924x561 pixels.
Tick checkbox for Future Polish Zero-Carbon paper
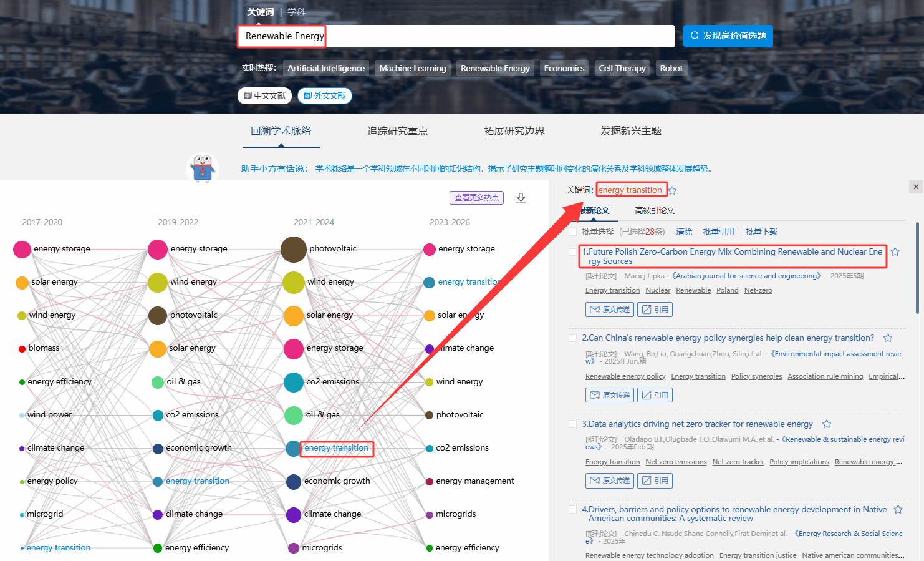pyautogui.click(x=573, y=252)
